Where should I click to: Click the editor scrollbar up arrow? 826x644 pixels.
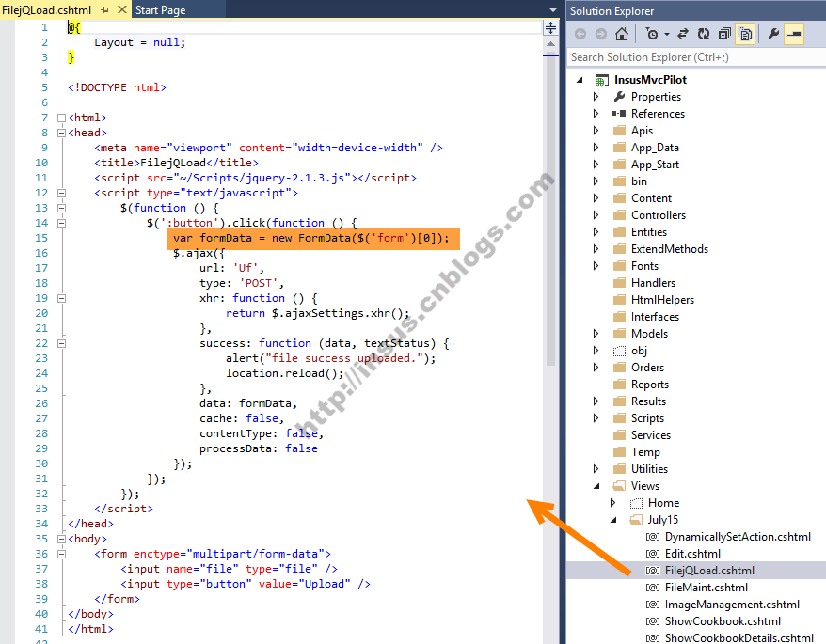[550, 44]
